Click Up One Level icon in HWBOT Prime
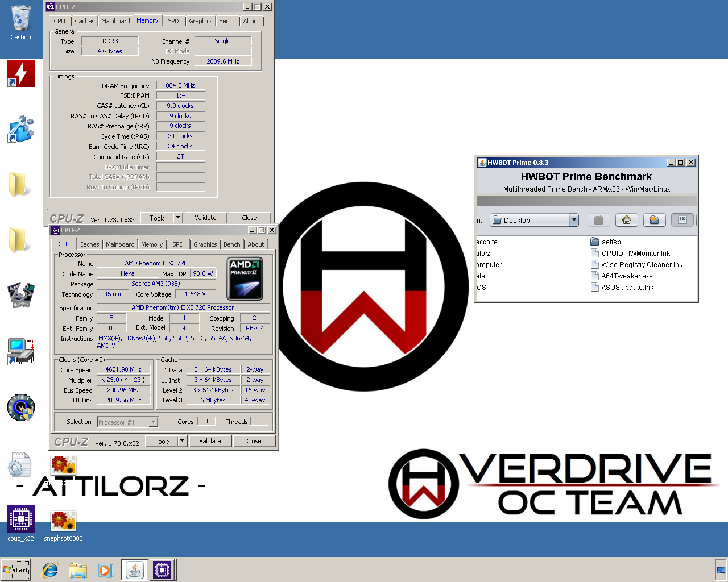 click(598, 220)
